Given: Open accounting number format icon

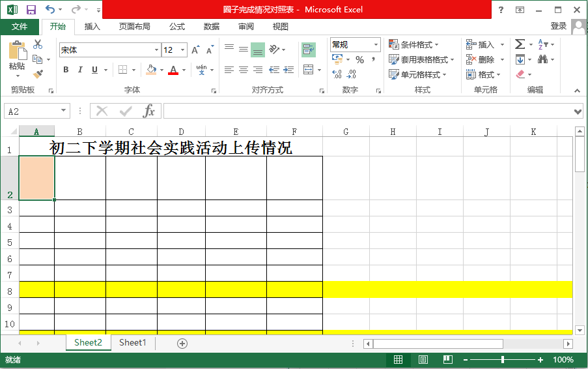Looking at the screenshot, I should 337,59.
